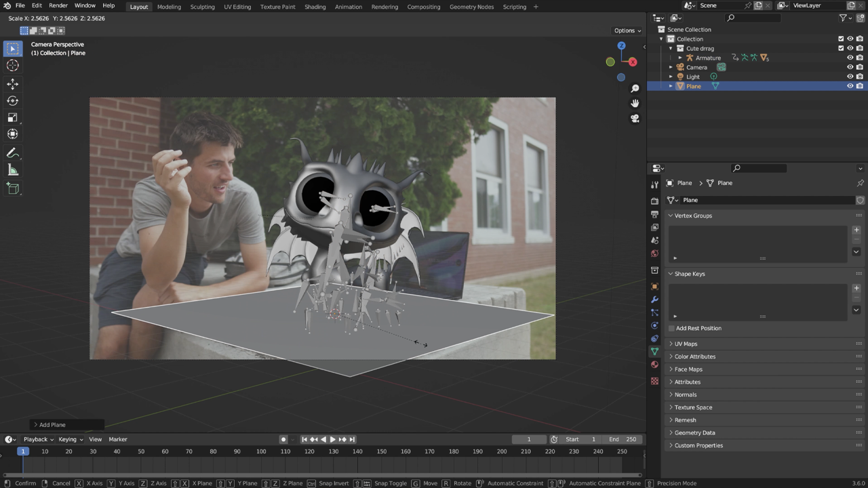
Task: Hide the Camera in viewport
Action: [x=850, y=67]
